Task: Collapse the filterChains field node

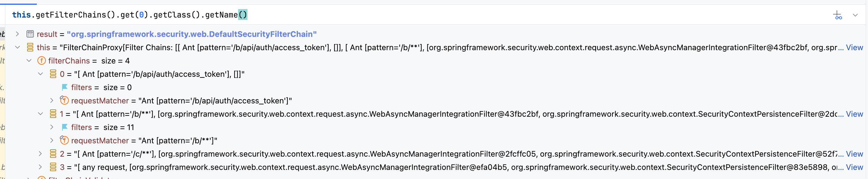Action: pyautogui.click(x=29, y=61)
